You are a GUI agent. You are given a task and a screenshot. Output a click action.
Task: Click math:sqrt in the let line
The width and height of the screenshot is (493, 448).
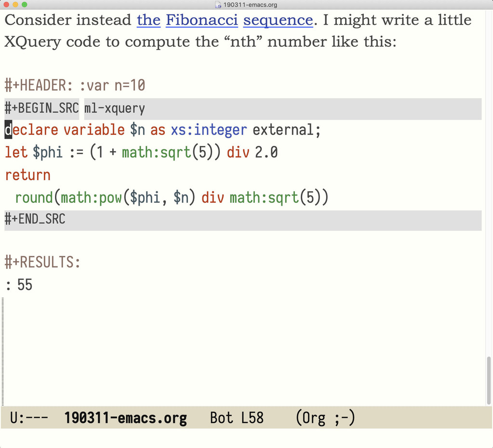coord(156,153)
